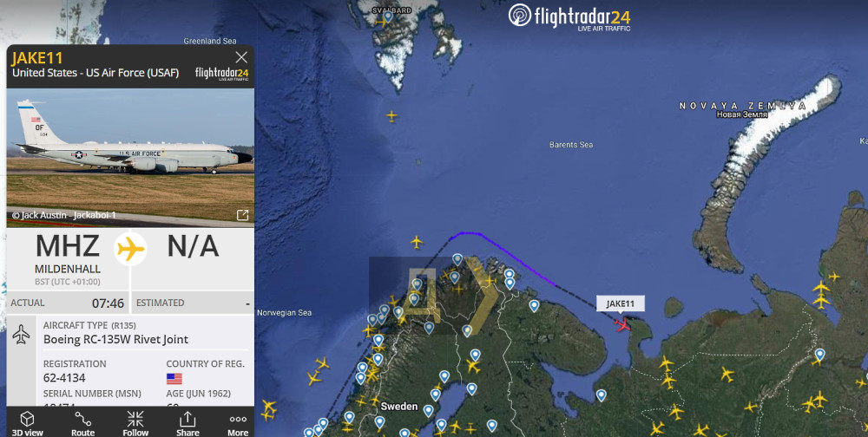Open the More options menu

[238, 424]
